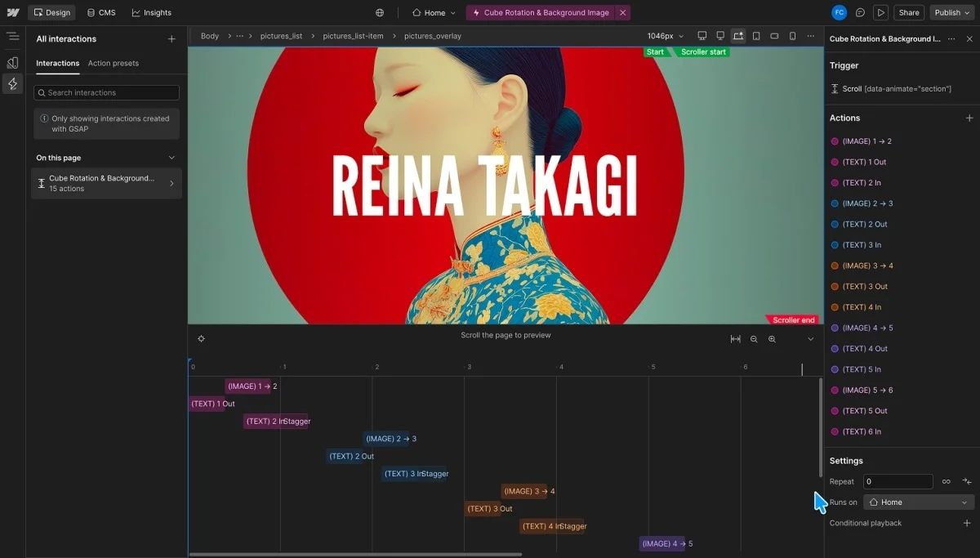Fit timeline to width icon
980x558 pixels.
coord(736,339)
